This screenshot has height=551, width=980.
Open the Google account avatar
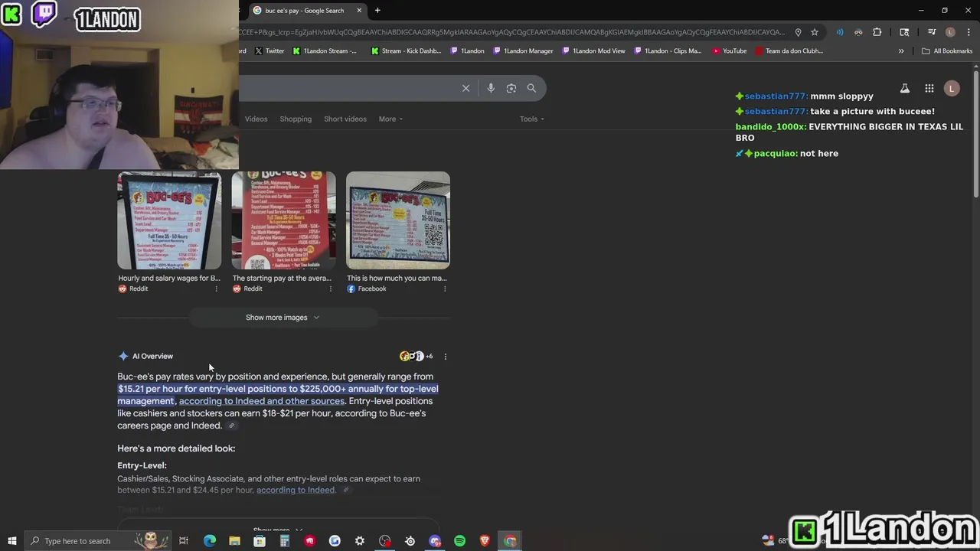click(x=952, y=89)
